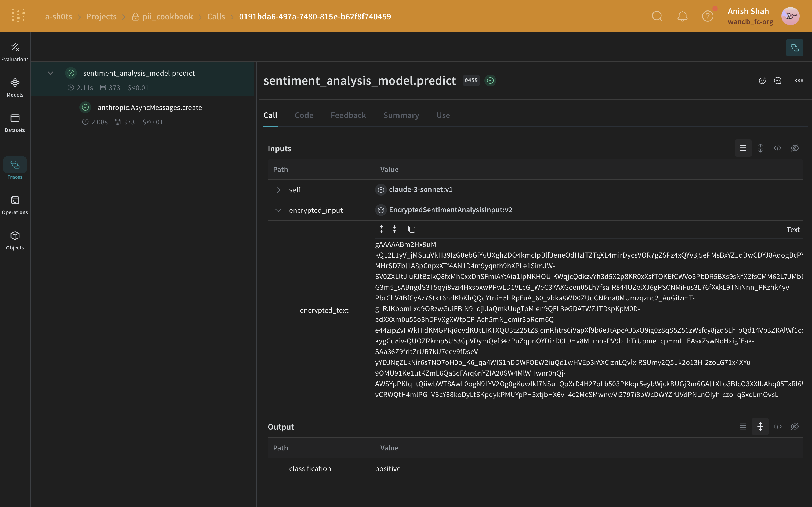
Task: Open the Summary tab
Action: click(x=401, y=115)
